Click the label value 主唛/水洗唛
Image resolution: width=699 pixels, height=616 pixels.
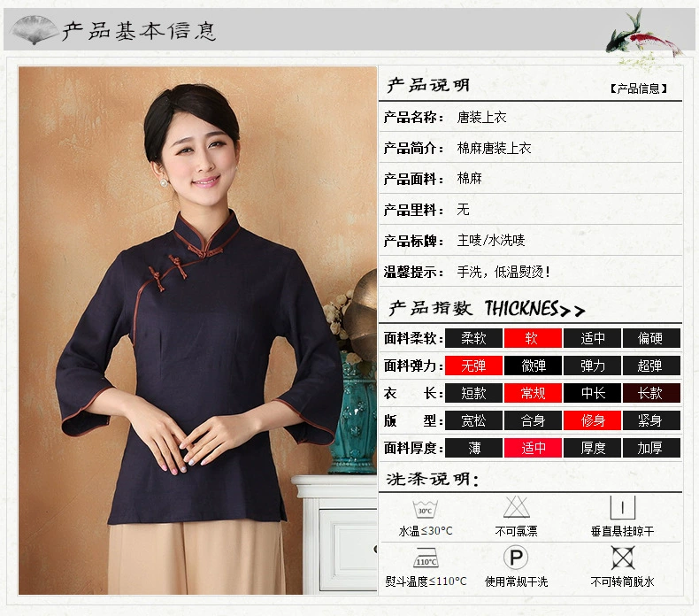tap(491, 241)
